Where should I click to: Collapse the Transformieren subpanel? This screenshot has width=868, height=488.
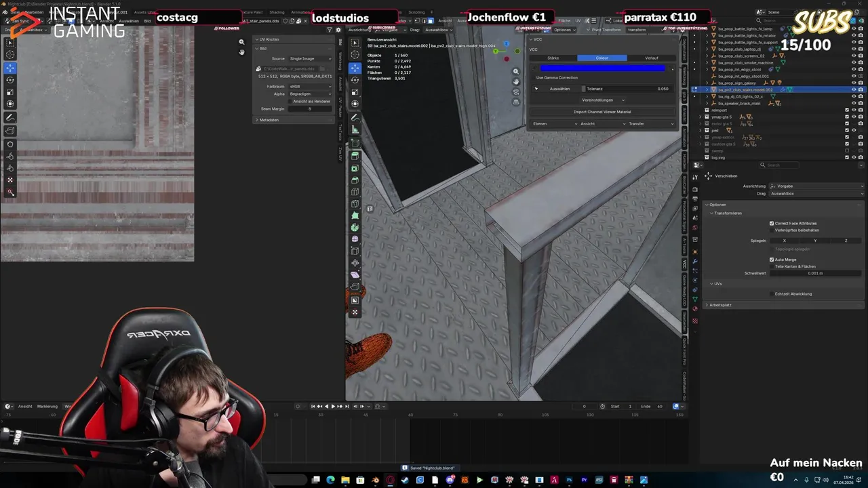[728, 213]
